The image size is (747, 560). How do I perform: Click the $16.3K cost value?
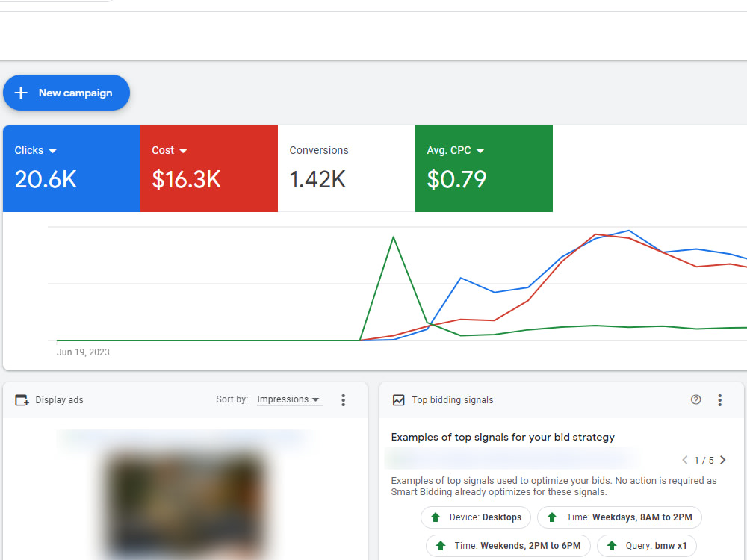186,179
